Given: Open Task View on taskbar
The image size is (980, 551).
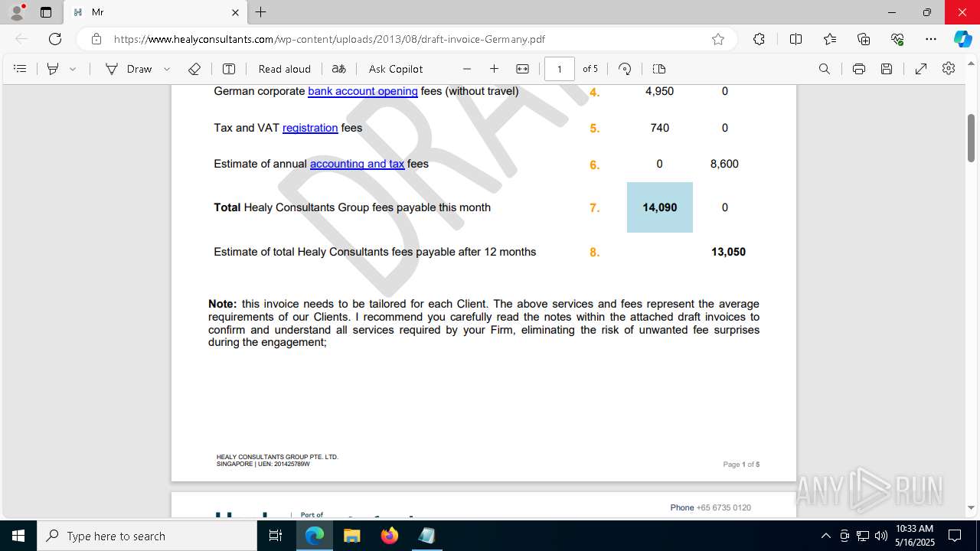Looking at the screenshot, I should point(276,536).
